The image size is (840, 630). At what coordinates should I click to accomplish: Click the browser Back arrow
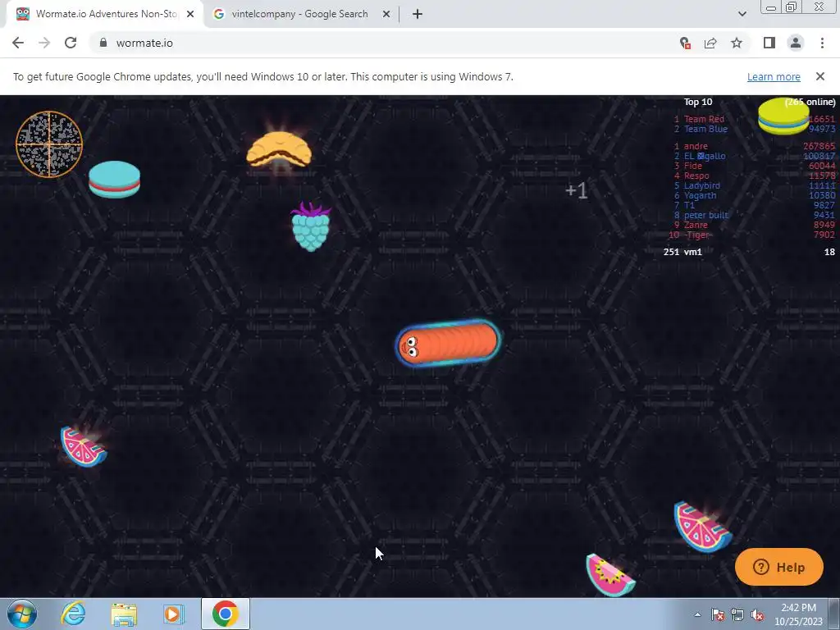[x=18, y=43]
